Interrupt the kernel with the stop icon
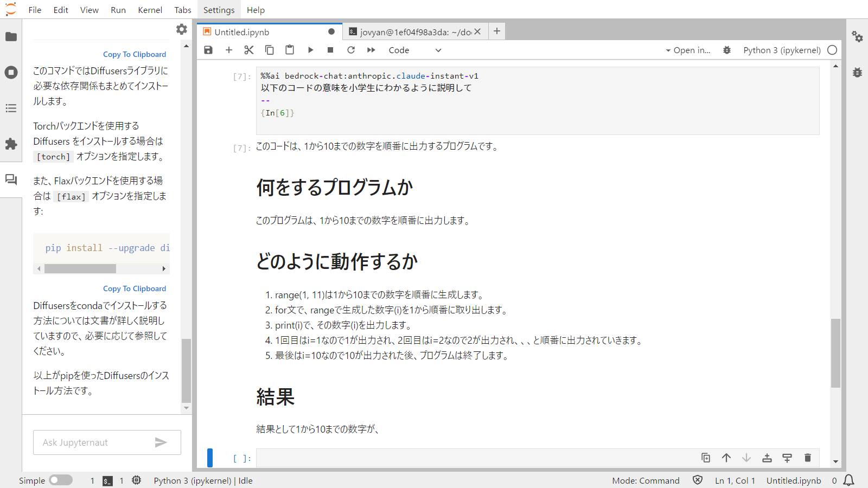This screenshot has width=868, height=488. pyautogui.click(x=330, y=50)
